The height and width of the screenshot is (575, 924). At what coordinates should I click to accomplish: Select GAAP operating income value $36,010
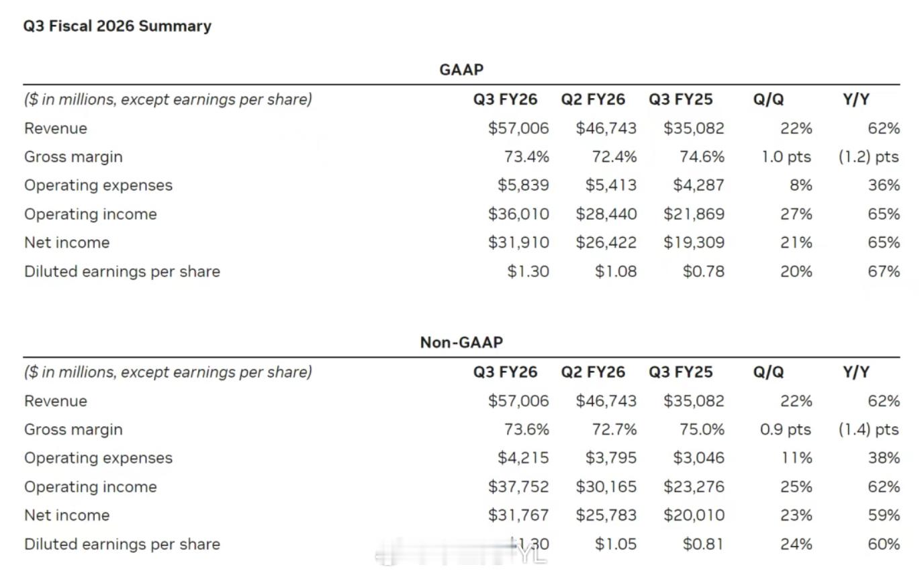pyautogui.click(x=518, y=214)
